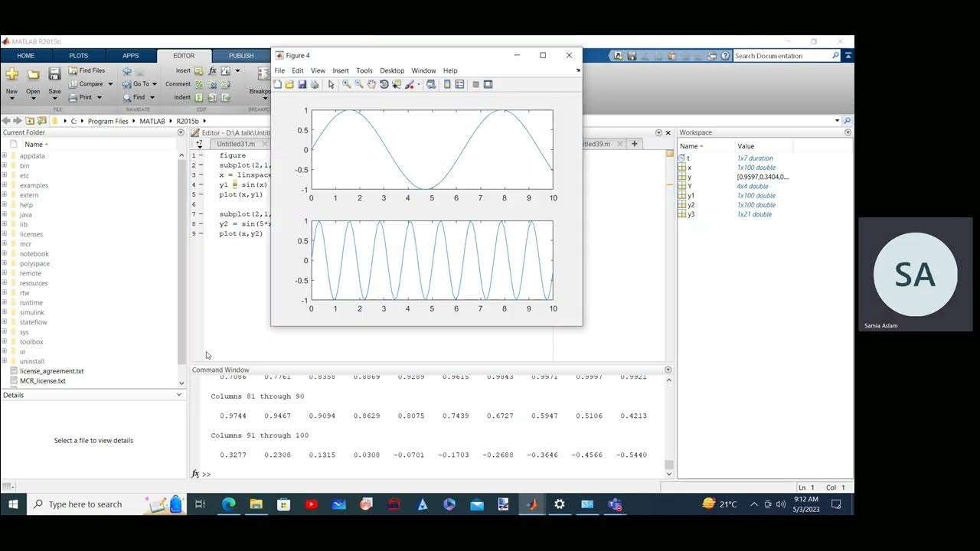980x551 pixels.
Task: Switch to the APPS ribbon tab
Action: pos(131,56)
